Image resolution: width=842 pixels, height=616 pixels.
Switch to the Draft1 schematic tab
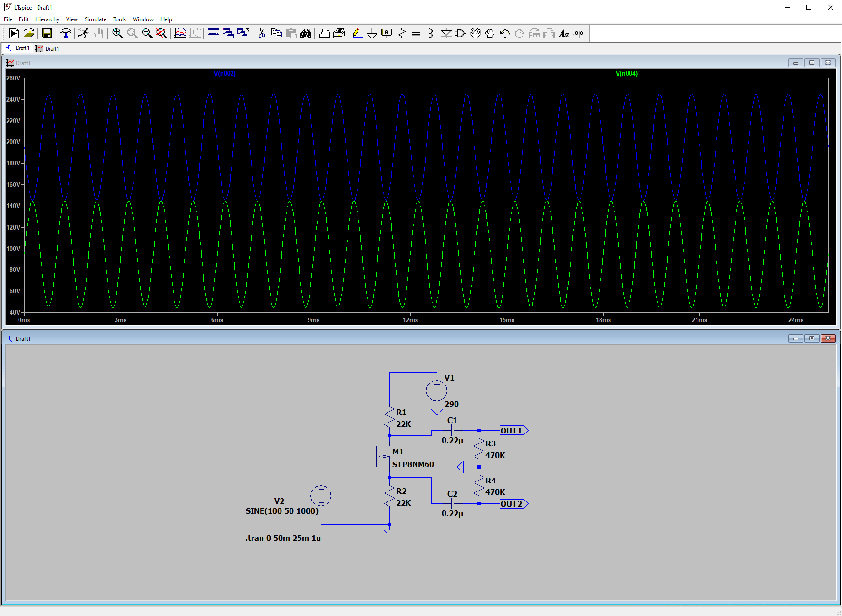[x=18, y=48]
